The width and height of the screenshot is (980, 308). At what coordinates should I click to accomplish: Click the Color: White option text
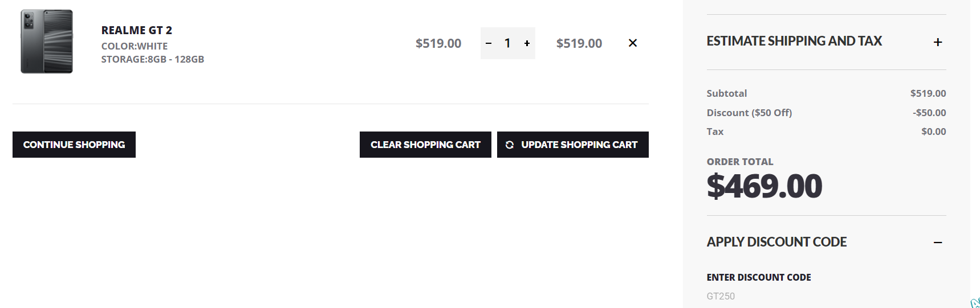[135, 46]
